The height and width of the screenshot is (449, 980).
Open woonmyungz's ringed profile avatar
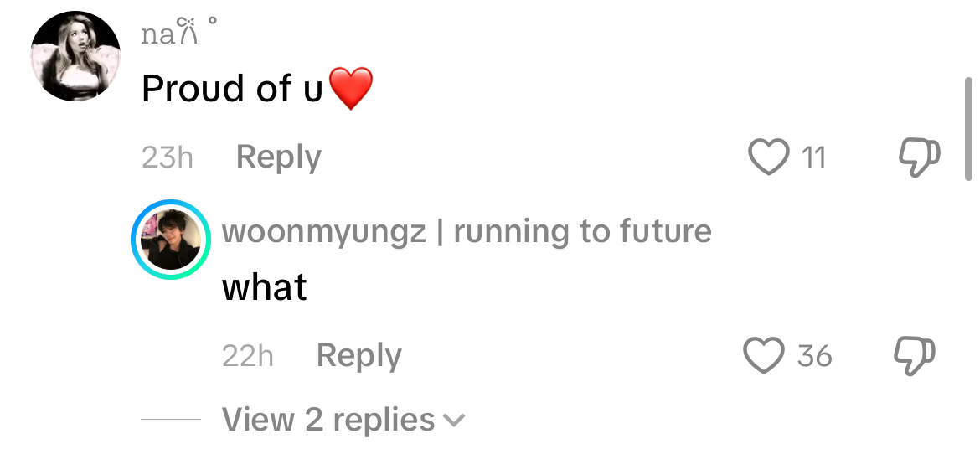tap(171, 240)
